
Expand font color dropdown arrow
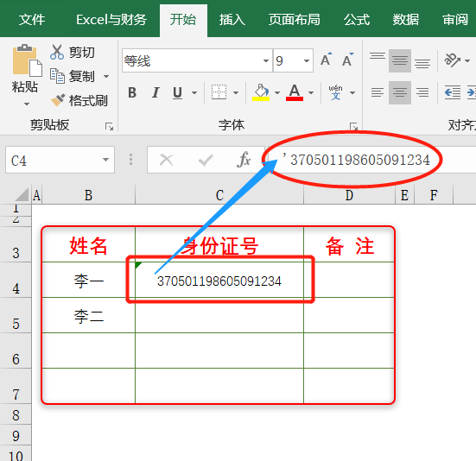point(311,92)
